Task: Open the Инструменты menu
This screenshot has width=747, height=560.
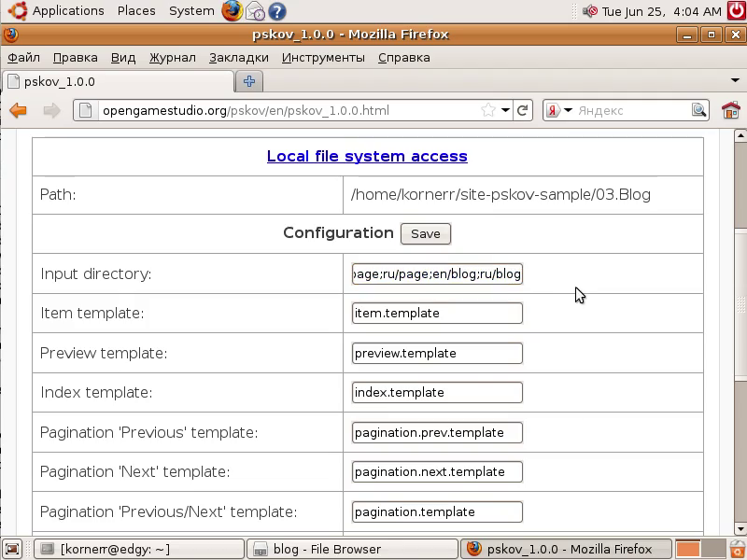Action: pos(323,57)
